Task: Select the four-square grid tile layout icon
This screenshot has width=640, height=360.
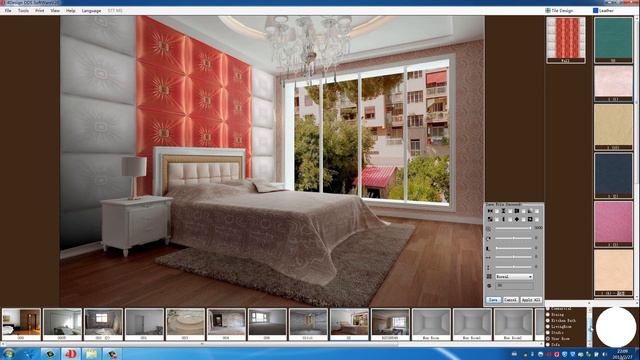Action: pos(517,211)
